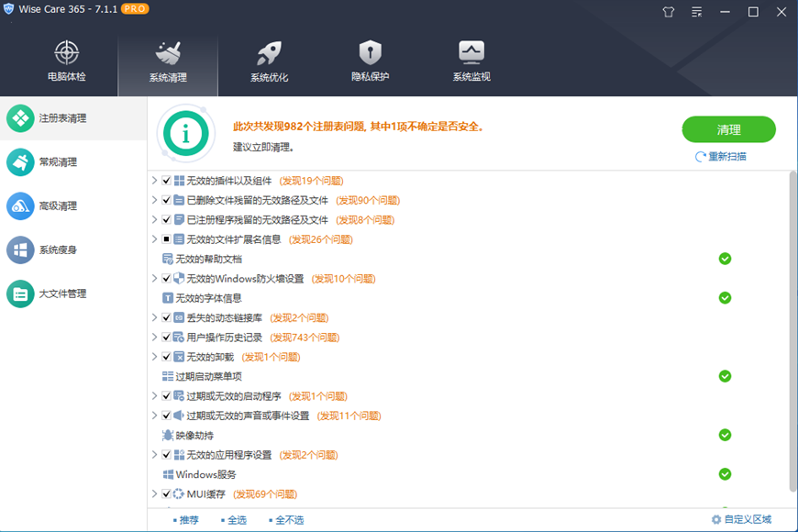
Task: Toggle checkbox for 用户操作历史记录
Action: pyautogui.click(x=166, y=337)
